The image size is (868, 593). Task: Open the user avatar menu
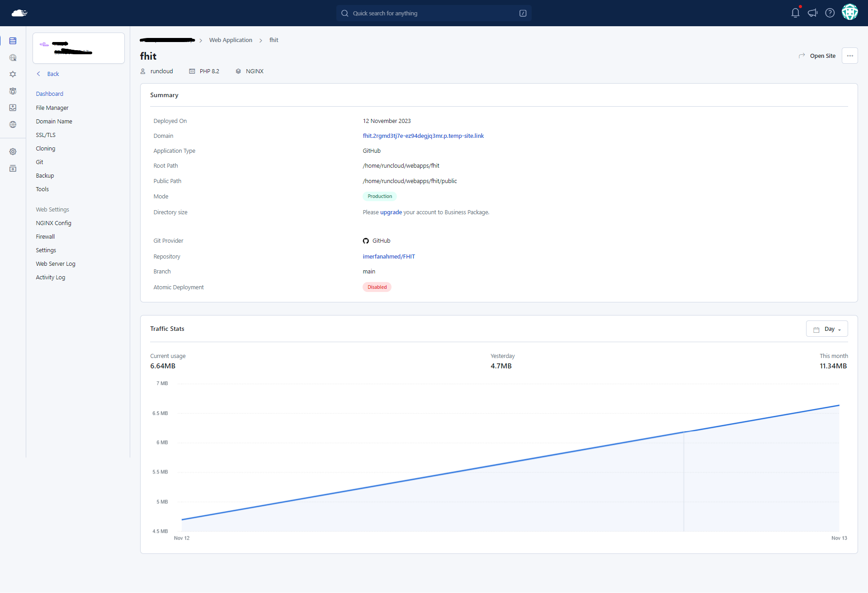click(849, 13)
